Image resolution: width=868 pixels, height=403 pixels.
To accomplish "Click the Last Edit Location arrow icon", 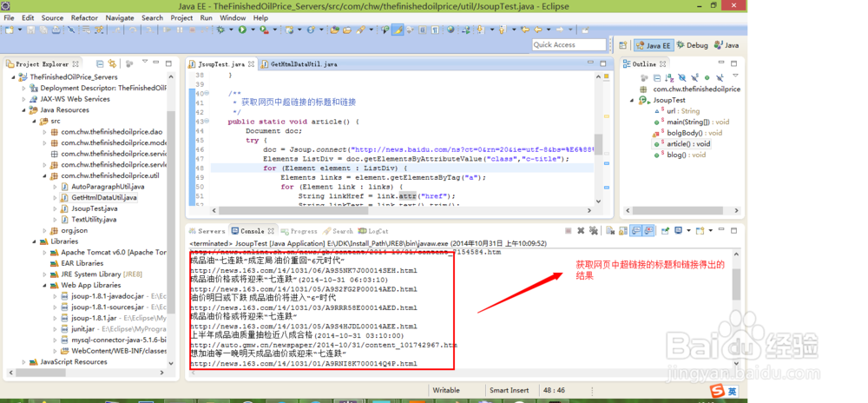I will [525, 30].
